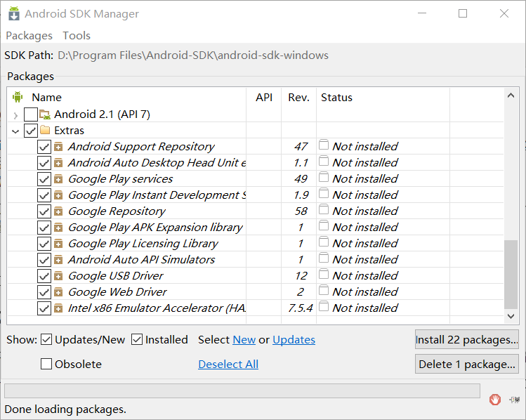
Task: Click the API column header
Action: tap(264, 98)
